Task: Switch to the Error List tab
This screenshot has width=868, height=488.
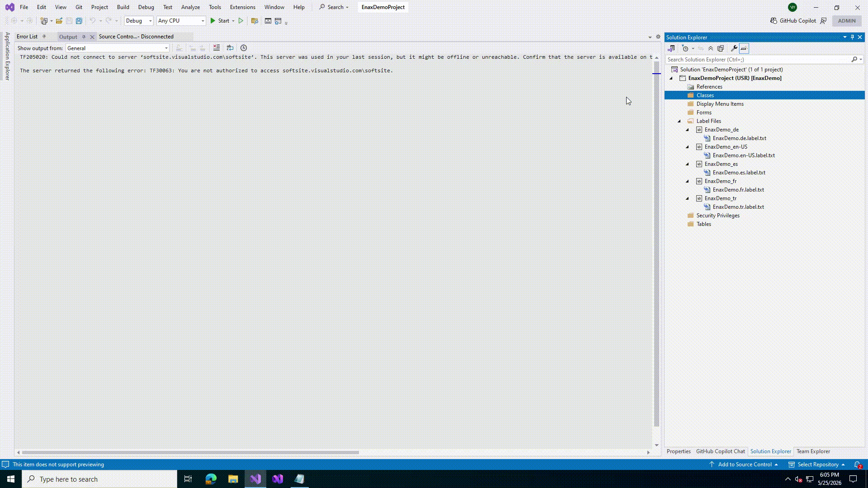Action: tap(27, 37)
